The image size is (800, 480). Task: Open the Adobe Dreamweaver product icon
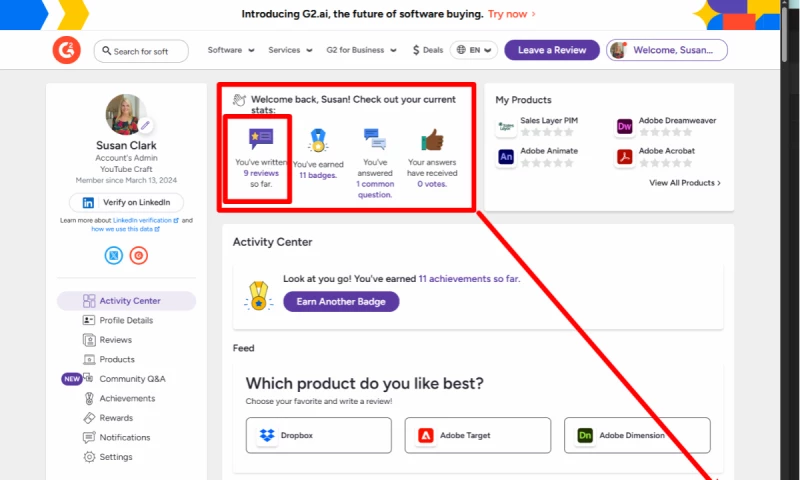(625, 126)
